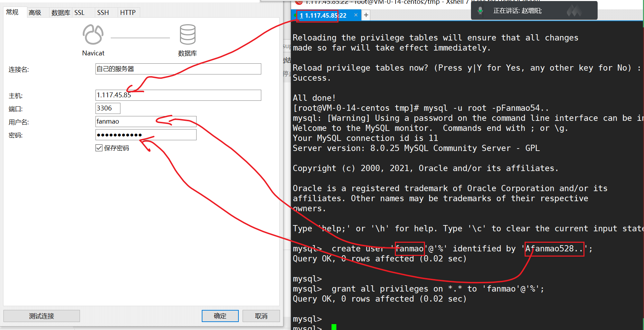This screenshot has height=330, width=644.
Task: Switch to the 高级 tab
Action: (x=35, y=13)
